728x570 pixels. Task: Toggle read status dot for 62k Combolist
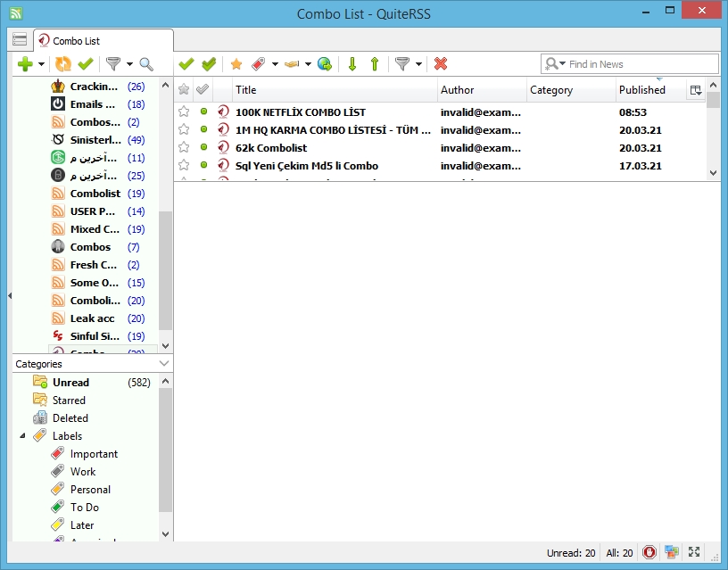203,147
